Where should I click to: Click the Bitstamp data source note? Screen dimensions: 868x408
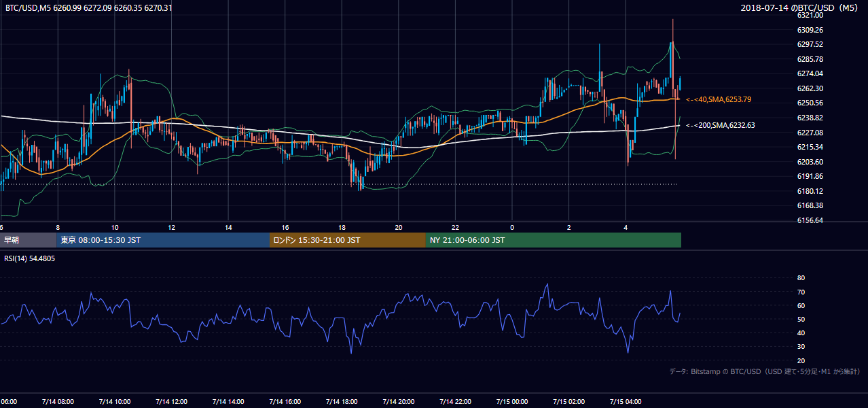pyautogui.click(x=765, y=371)
